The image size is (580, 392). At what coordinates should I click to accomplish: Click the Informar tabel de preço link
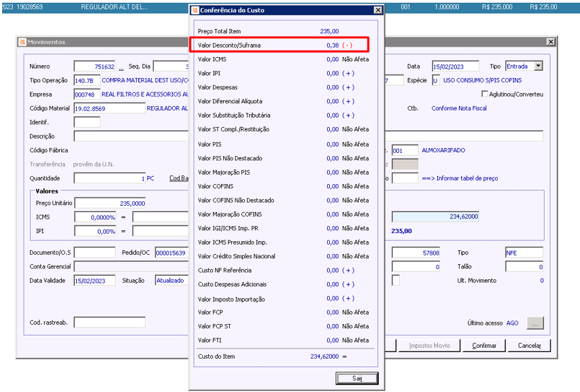tap(460, 178)
